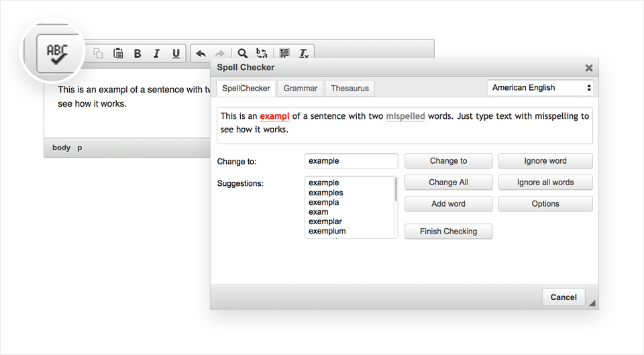Image resolution: width=644 pixels, height=355 pixels.
Task: Toggle Bold formatting
Action: point(138,54)
